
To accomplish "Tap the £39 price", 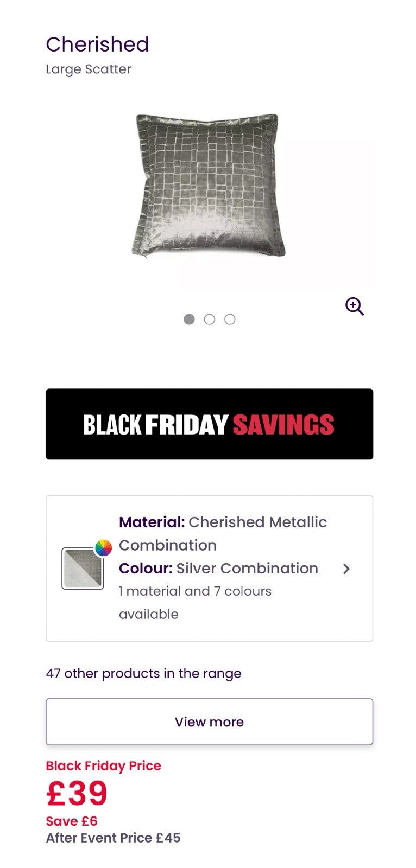I will coord(77,794).
